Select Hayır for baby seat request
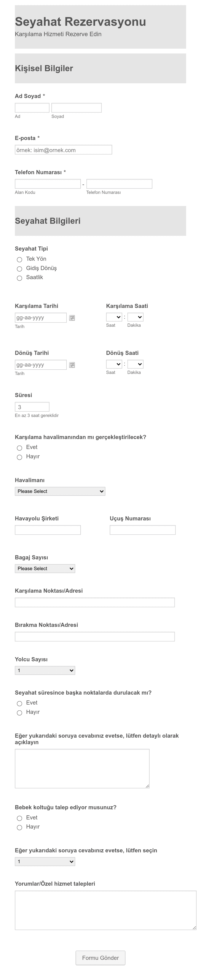Screen dimensions: 201x980 tap(19, 827)
